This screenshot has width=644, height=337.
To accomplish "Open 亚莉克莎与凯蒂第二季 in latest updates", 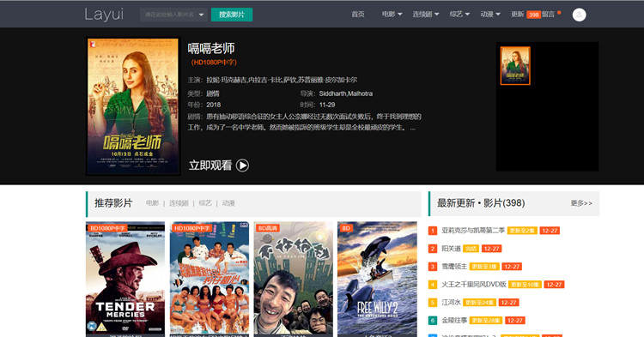I will (x=473, y=231).
